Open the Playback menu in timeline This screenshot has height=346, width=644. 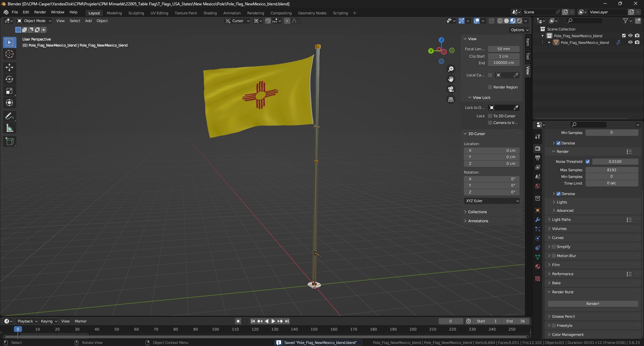(27, 321)
